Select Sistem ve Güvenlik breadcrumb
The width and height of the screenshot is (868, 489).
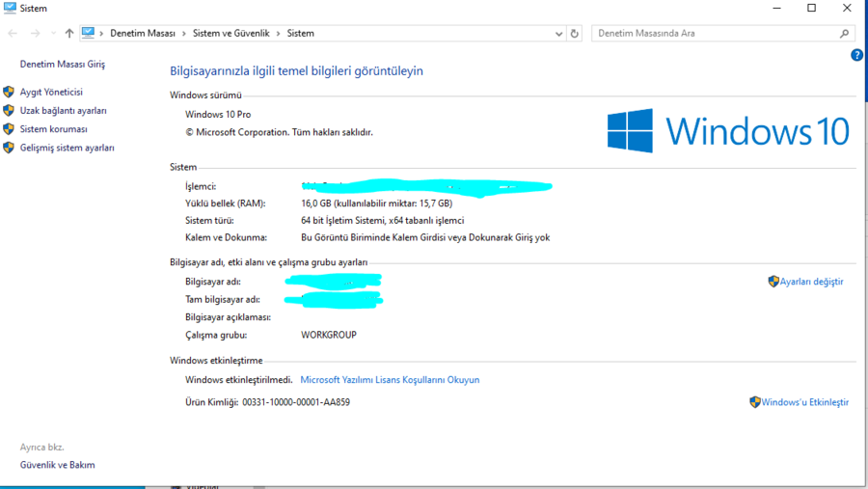(231, 33)
